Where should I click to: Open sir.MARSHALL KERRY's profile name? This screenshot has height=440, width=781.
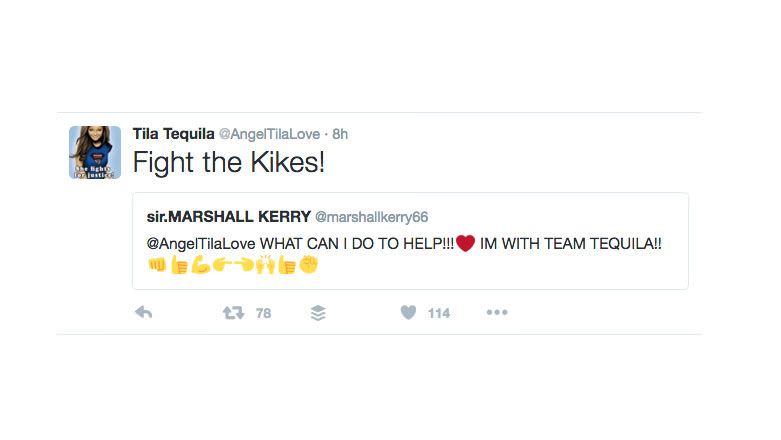[227, 217]
